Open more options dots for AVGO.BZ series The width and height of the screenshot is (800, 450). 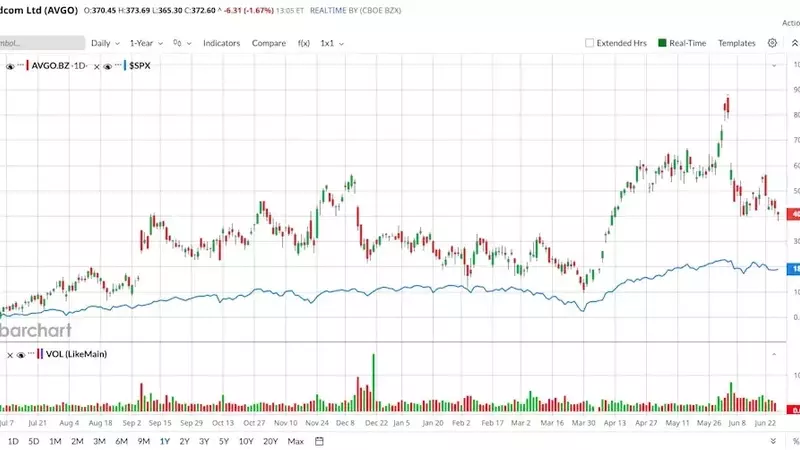20,65
